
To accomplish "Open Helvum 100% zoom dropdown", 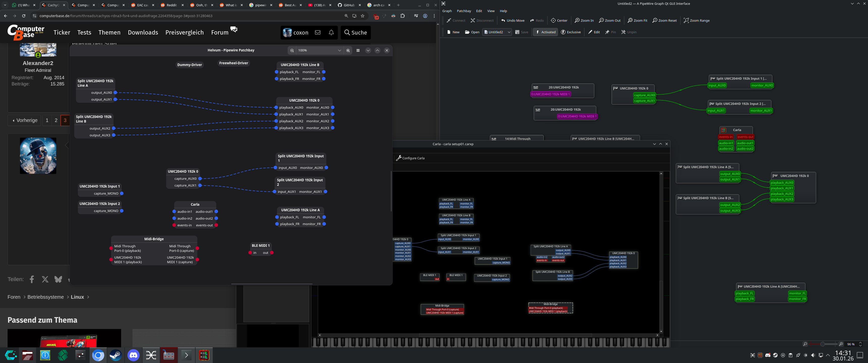I will coord(339,50).
